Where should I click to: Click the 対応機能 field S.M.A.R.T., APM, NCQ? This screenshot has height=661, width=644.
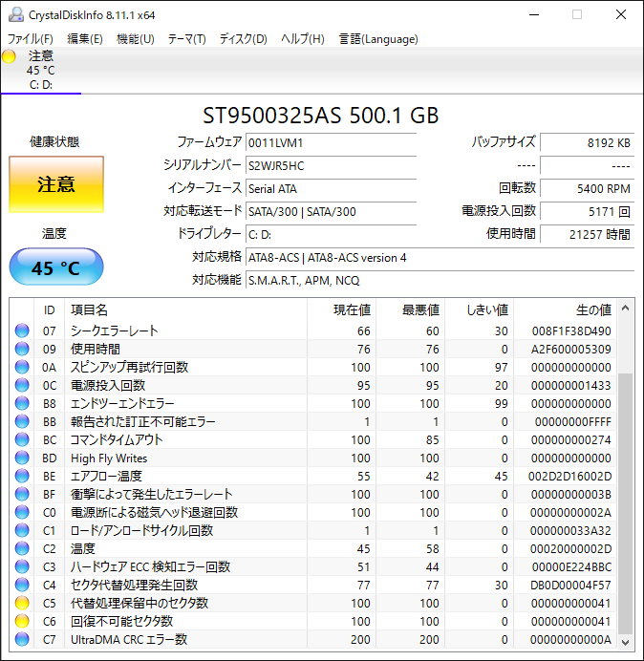click(440, 280)
